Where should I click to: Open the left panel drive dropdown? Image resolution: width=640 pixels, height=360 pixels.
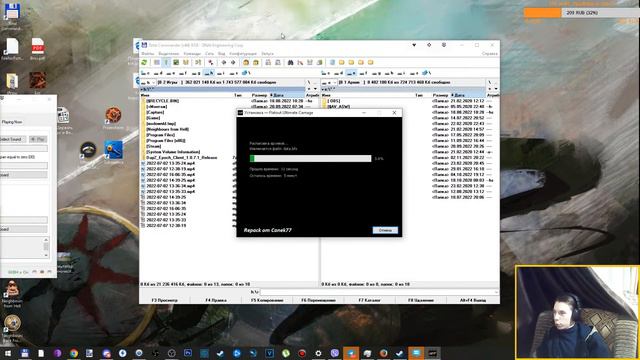click(148, 82)
